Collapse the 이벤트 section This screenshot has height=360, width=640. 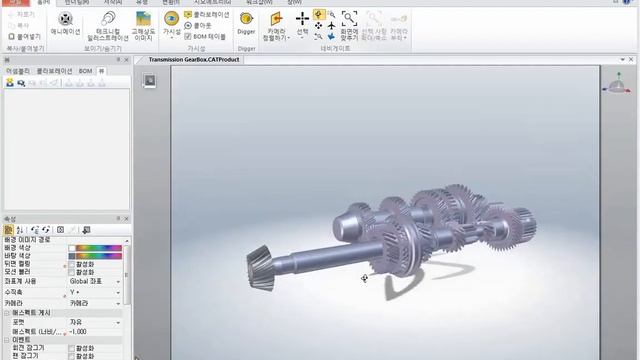7,340
